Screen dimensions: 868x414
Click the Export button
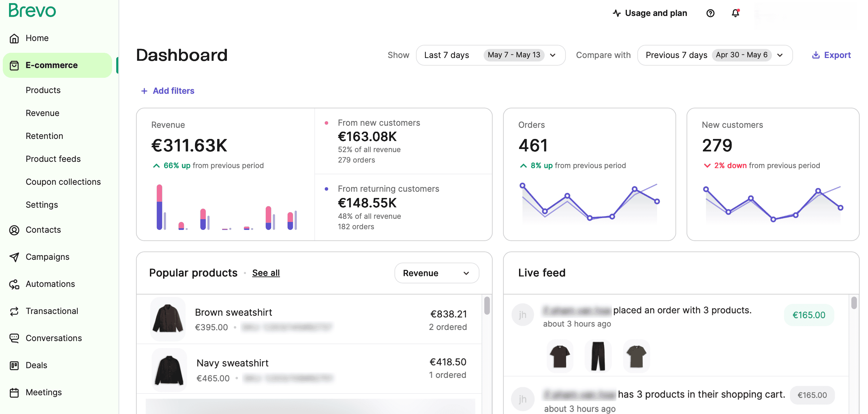(831, 55)
